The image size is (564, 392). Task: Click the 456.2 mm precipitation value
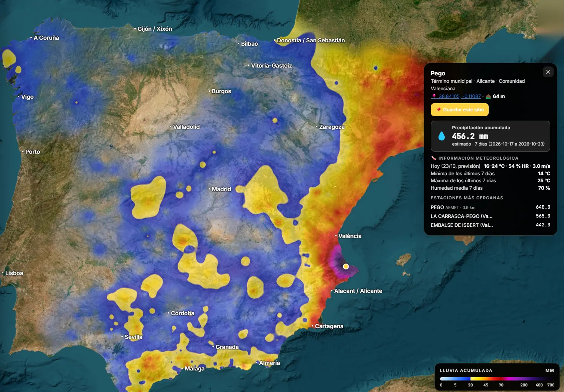(470, 136)
